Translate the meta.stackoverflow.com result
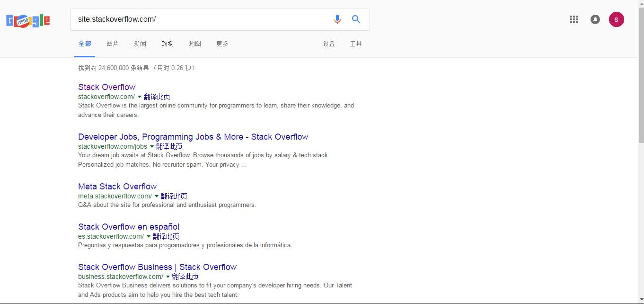This screenshot has width=644, height=304. tap(174, 196)
